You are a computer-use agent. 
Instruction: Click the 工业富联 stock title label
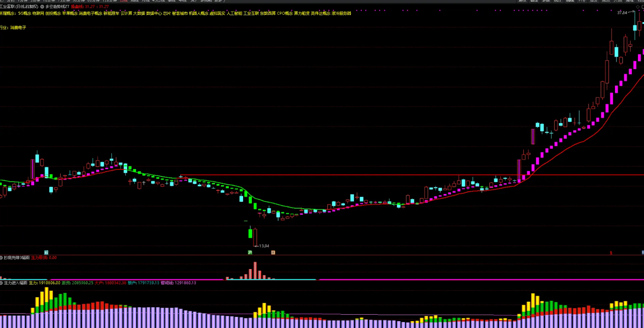point(7,7)
